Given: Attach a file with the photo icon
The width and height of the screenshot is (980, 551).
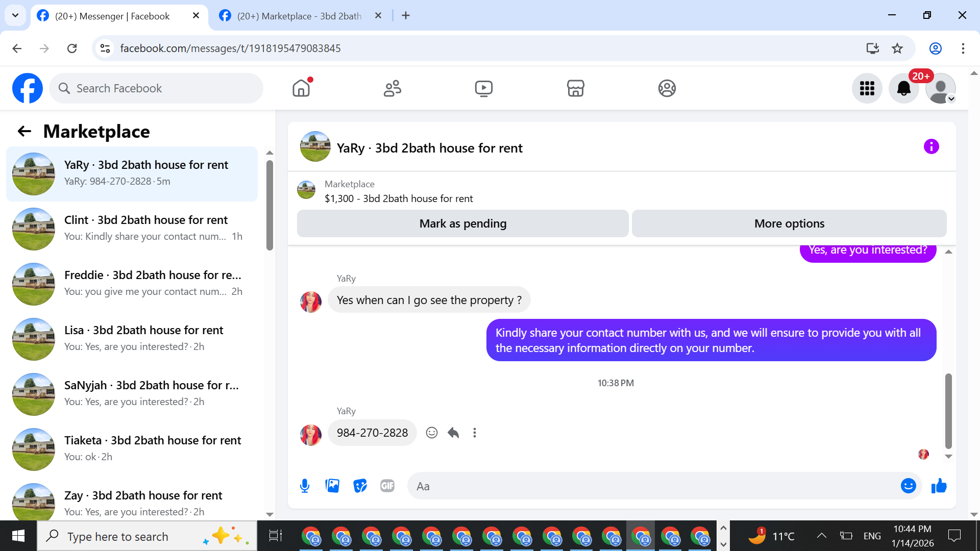Looking at the screenshot, I should 332,486.
